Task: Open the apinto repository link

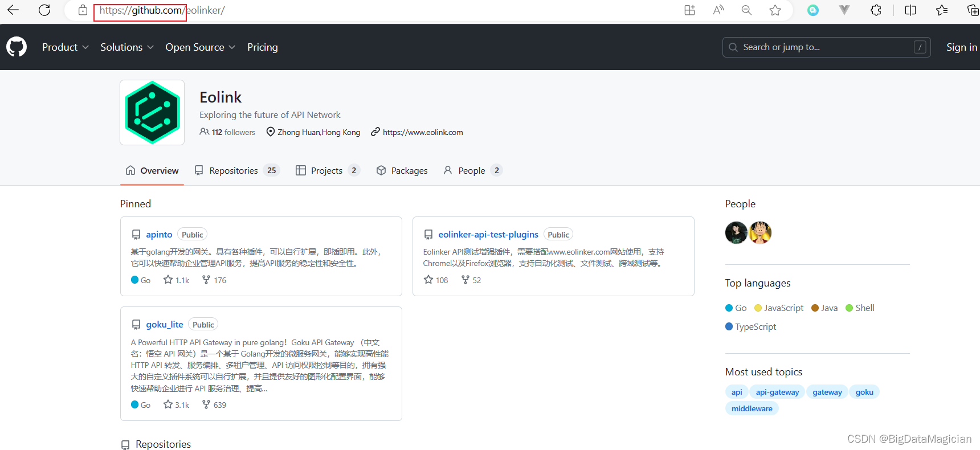Action: pyautogui.click(x=159, y=235)
